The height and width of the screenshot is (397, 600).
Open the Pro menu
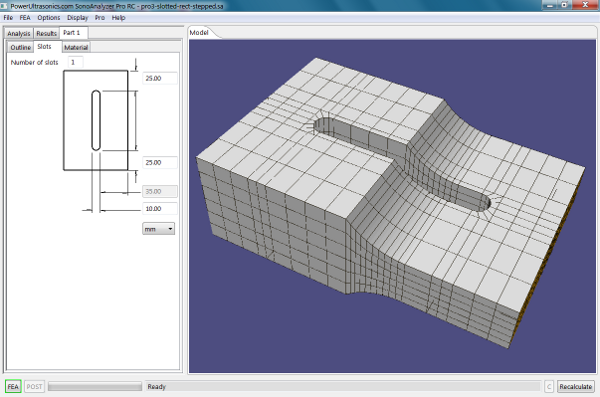(x=99, y=18)
